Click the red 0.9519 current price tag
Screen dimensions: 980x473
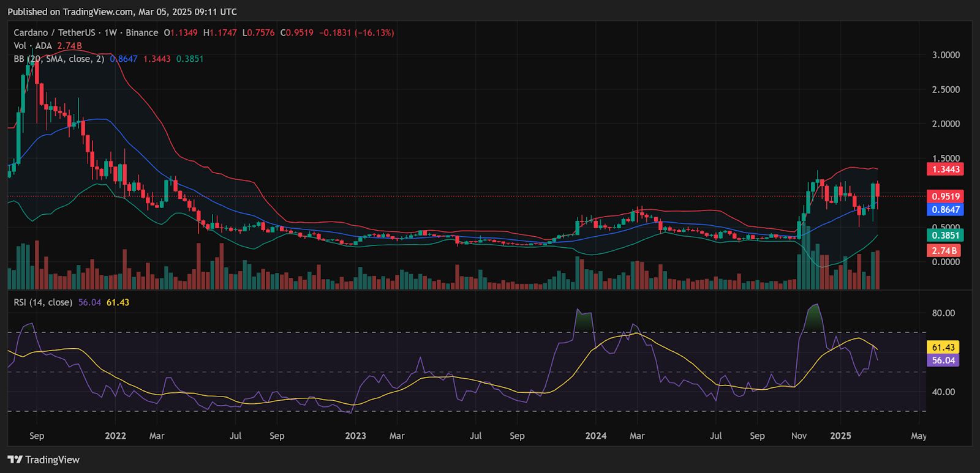click(x=945, y=196)
